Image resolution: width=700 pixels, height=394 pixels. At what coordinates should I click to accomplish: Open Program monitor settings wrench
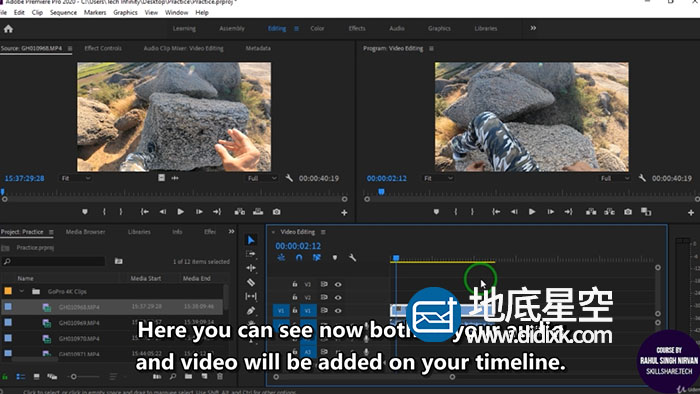[642, 178]
